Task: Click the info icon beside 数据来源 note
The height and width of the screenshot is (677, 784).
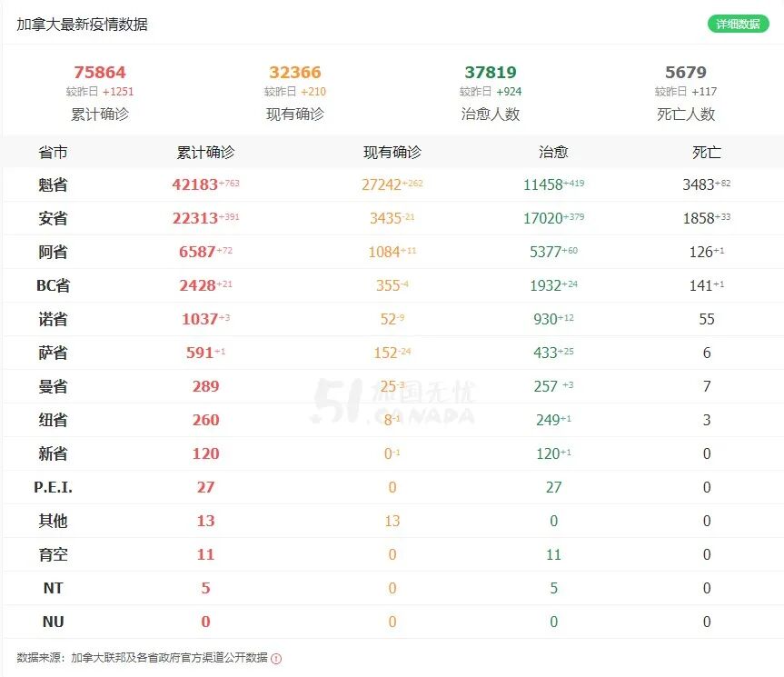Action: tap(276, 659)
